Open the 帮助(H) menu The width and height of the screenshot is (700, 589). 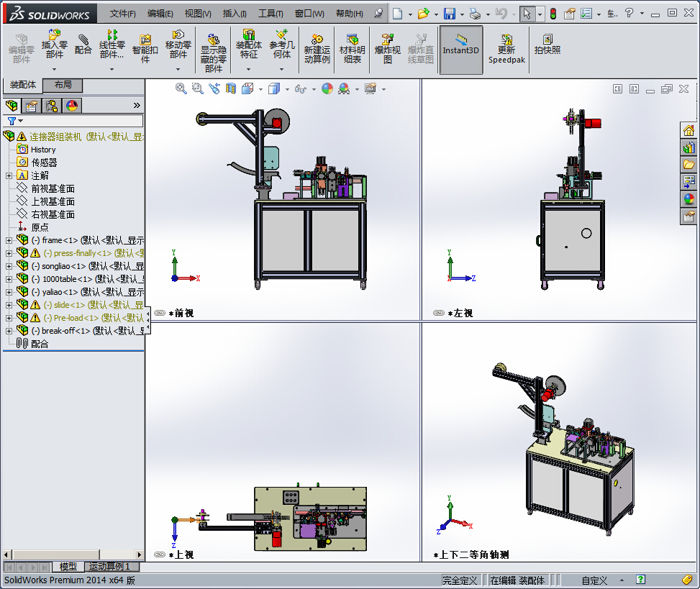click(350, 14)
